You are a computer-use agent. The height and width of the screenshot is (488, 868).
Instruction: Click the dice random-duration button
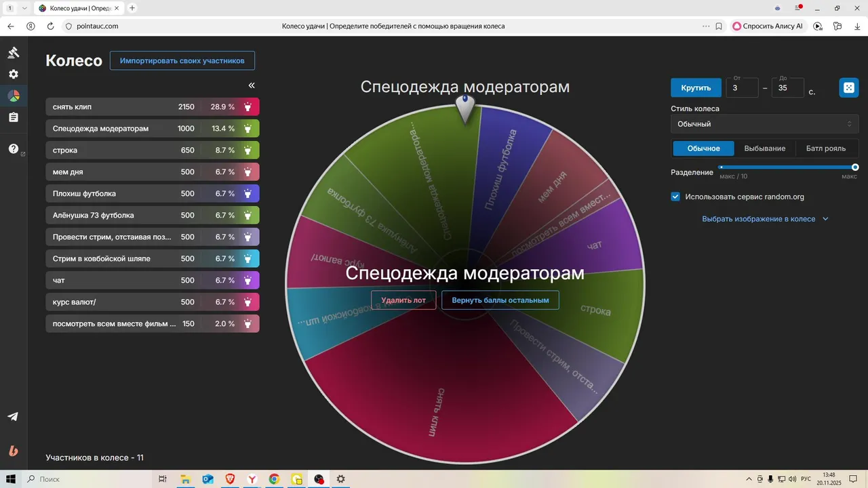click(x=848, y=88)
